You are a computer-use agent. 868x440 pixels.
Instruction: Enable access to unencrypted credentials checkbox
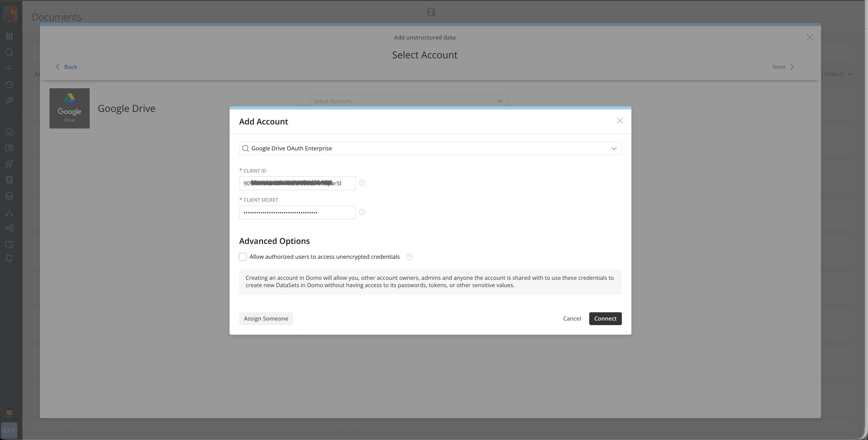pyautogui.click(x=243, y=257)
